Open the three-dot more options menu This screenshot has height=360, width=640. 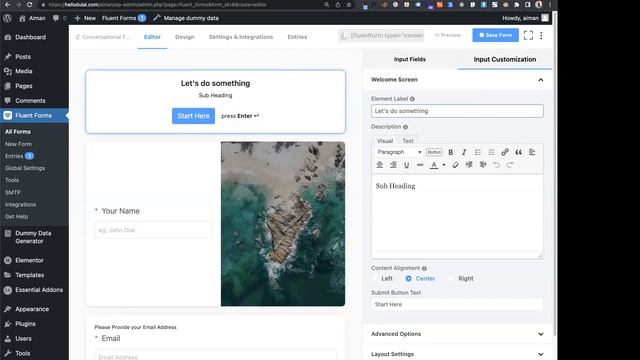click(541, 36)
